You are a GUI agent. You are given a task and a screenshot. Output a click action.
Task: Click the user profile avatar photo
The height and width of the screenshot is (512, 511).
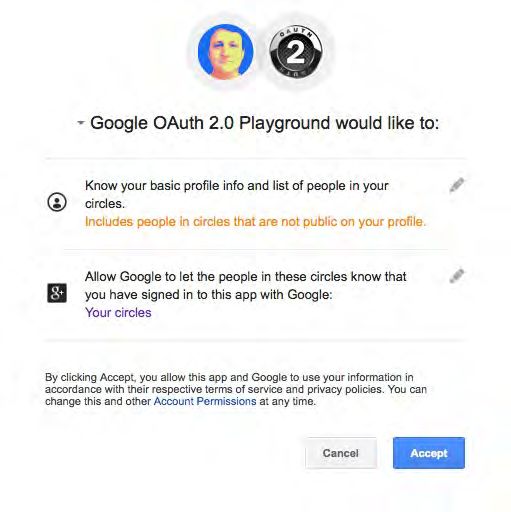point(226,52)
